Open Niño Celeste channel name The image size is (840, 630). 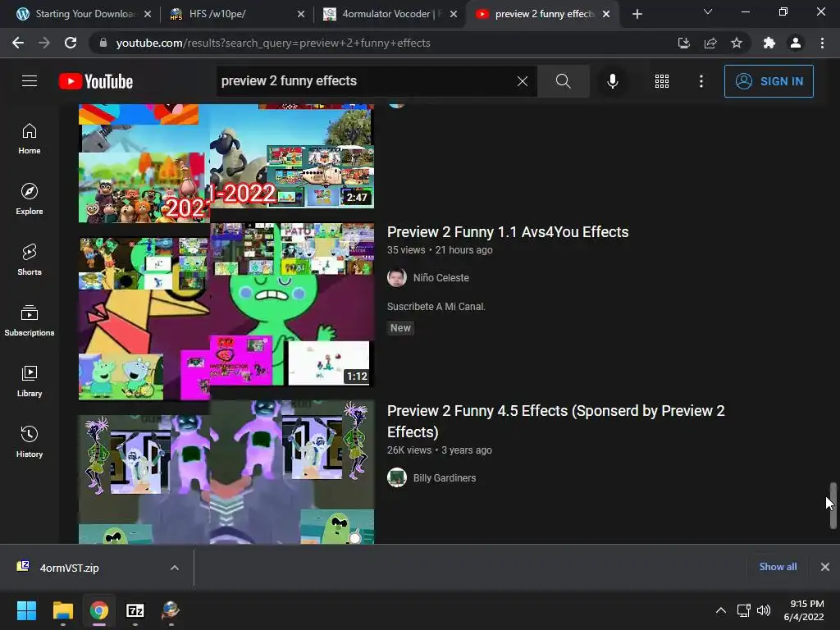[441, 278]
